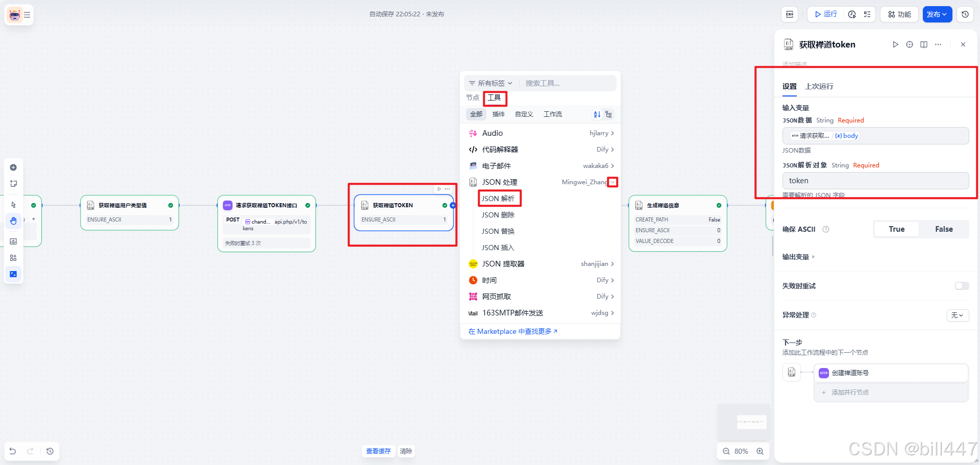Expand the 代码解释器 tool group
980x465 pixels.
541,150
